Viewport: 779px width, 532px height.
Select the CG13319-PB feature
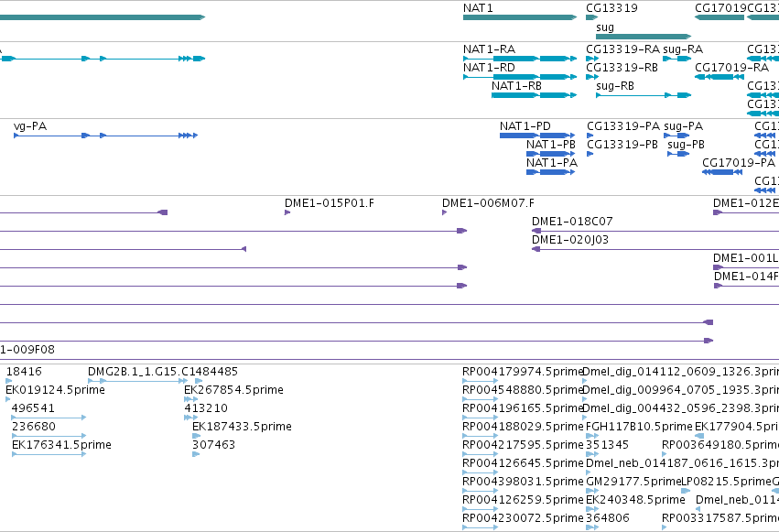[590, 154]
